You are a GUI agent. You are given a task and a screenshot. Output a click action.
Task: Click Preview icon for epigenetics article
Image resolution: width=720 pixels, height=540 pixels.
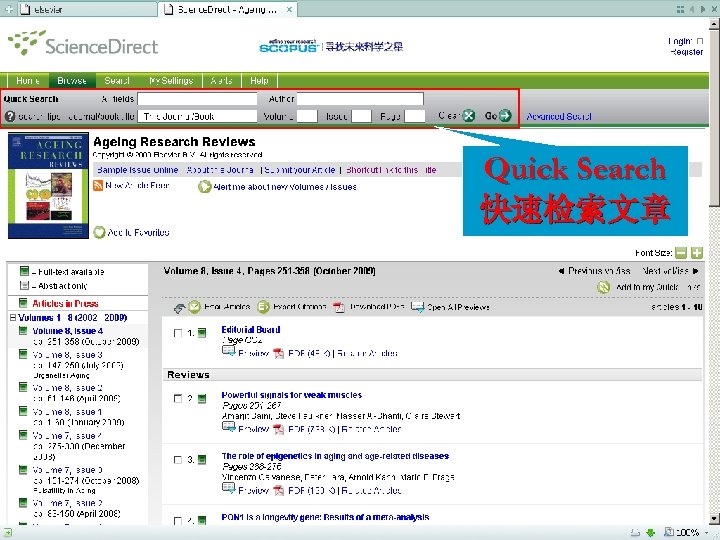pyautogui.click(x=228, y=489)
